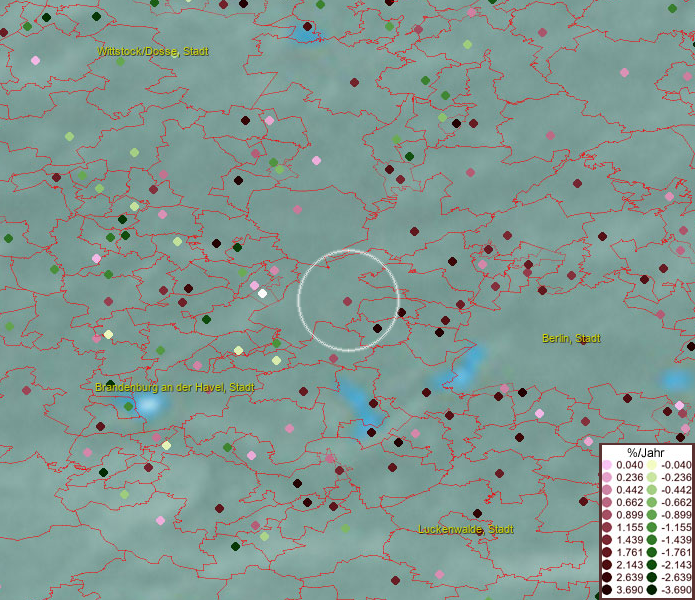
Task: Select the Wittstock/Dosse, Stadt map label
Action: click(x=153, y=51)
